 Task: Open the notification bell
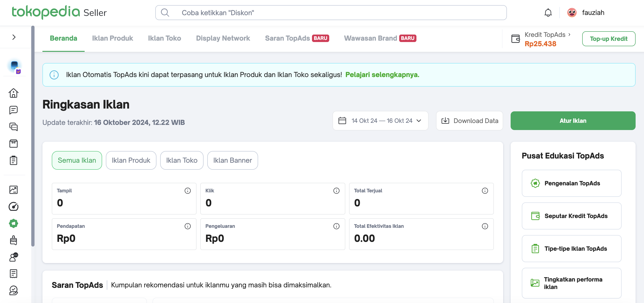point(548,13)
